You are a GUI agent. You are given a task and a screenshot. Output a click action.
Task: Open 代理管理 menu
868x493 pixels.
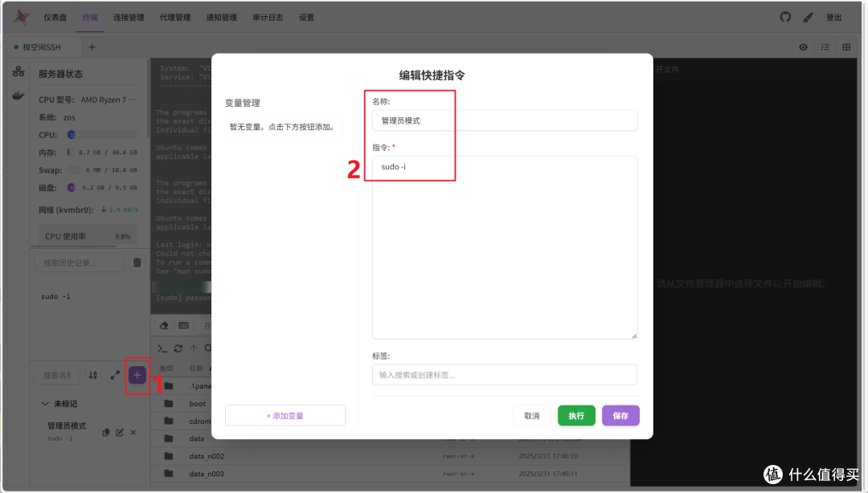tap(175, 17)
